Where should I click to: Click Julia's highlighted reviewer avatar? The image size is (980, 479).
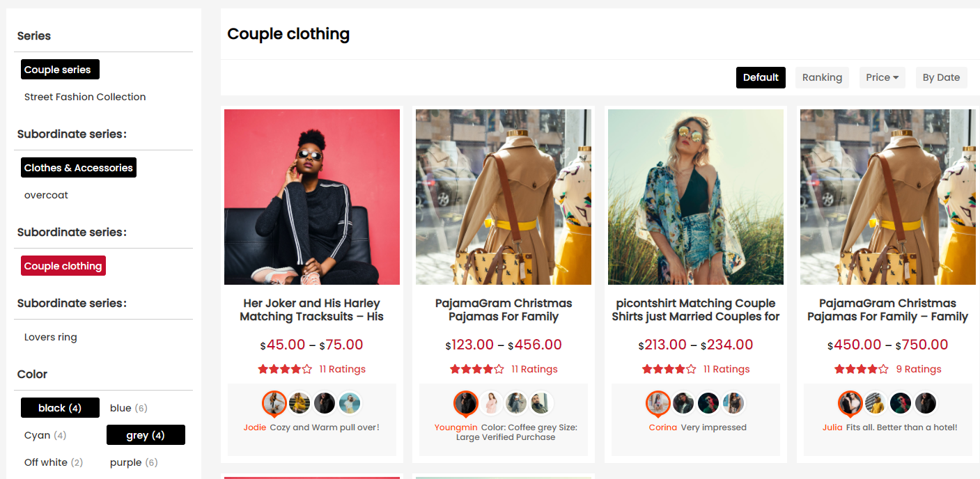click(x=850, y=403)
